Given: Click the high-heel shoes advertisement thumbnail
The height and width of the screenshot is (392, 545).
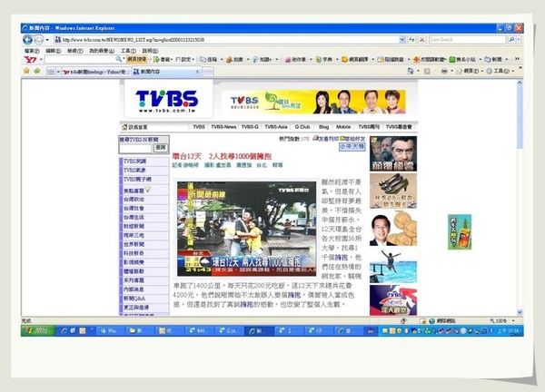Looking at the screenshot, I should click(393, 191).
